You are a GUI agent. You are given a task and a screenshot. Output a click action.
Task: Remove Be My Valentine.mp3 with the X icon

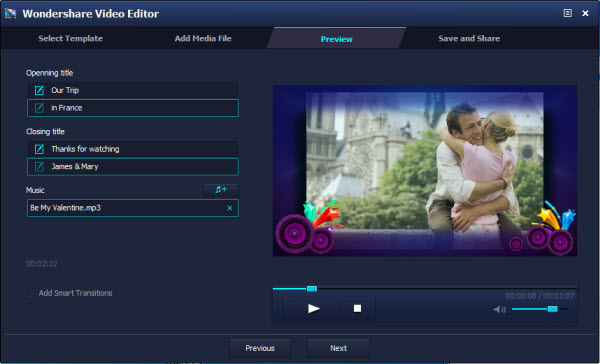pyautogui.click(x=230, y=208)
